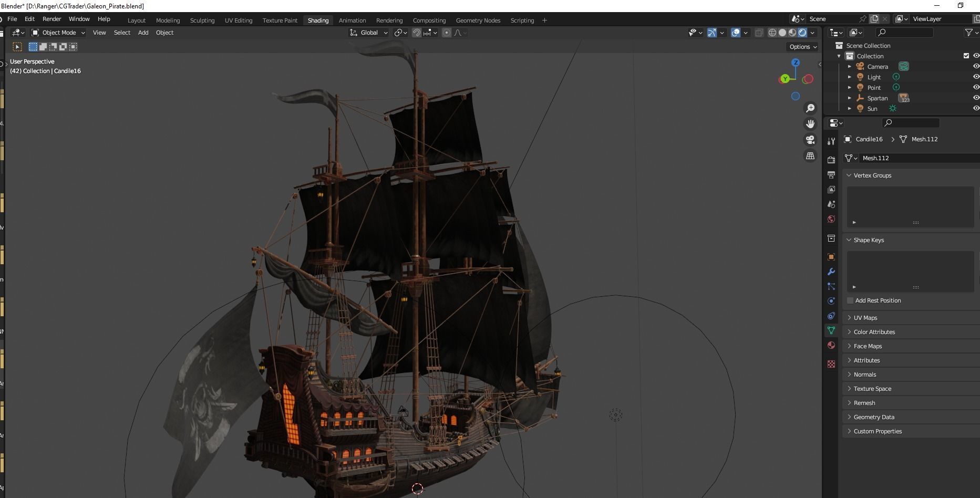
Task: Click the select box tool icon
Action: [x=17, y=47]
